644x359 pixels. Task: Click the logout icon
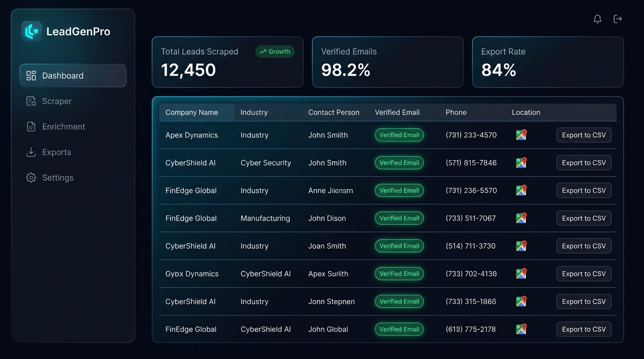[618, 19]
